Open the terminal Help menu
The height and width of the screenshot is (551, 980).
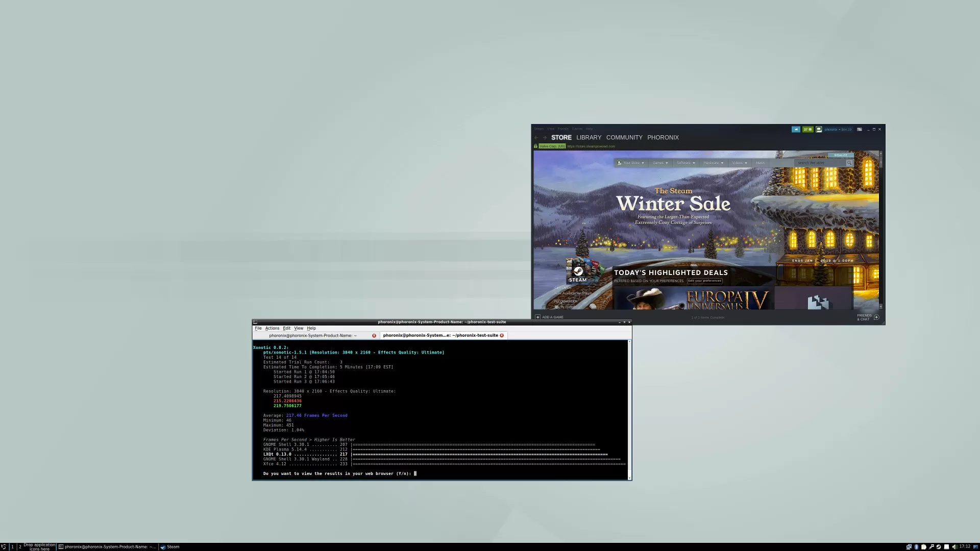pos(311,329)
